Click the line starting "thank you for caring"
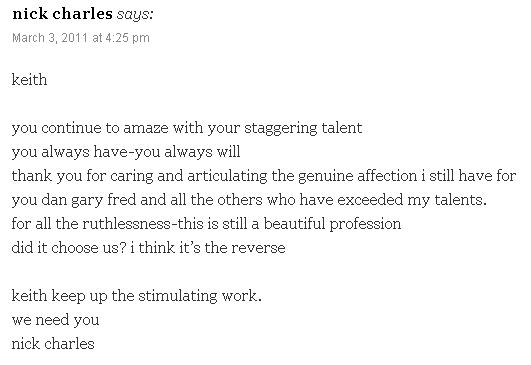Screen dimensions: 531x365 coord(264,176)
